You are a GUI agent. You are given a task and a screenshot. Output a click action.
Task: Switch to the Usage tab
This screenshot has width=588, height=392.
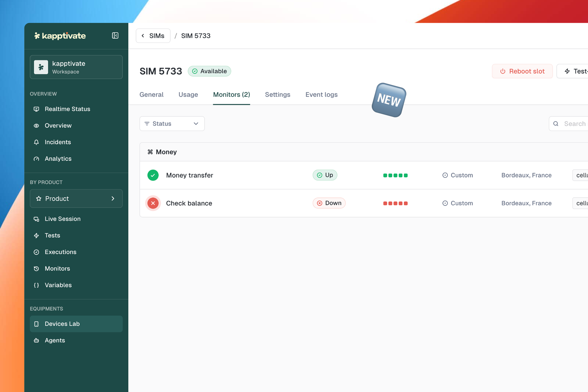188,94
